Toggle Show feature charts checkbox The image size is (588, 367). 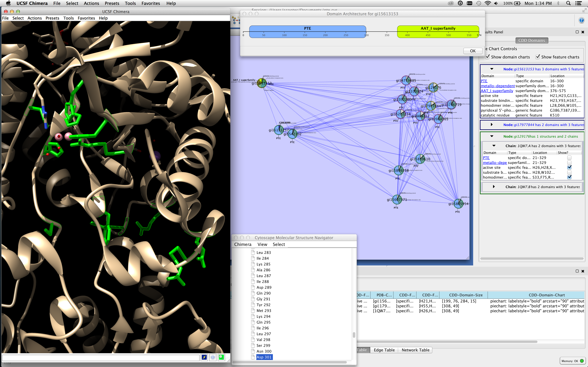click(538, 57)
